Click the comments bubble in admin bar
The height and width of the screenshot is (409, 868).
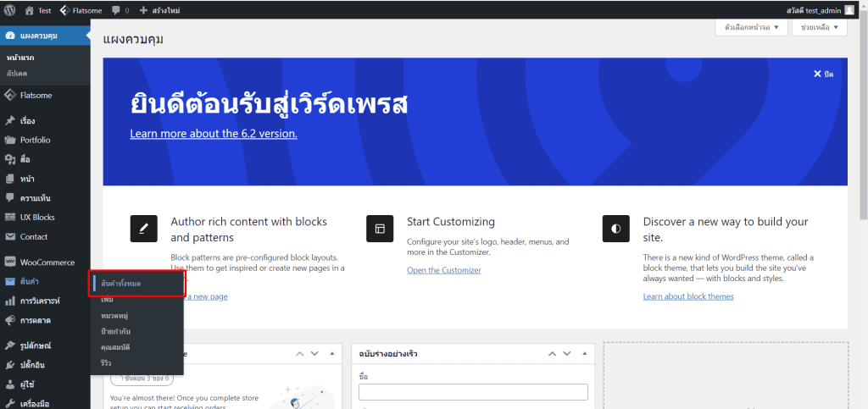[115, 10]
